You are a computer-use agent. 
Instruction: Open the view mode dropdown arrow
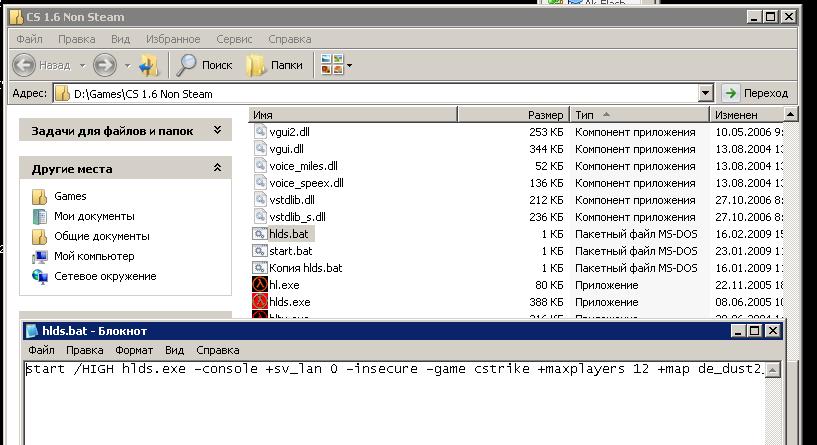click(x=350, y=66)
